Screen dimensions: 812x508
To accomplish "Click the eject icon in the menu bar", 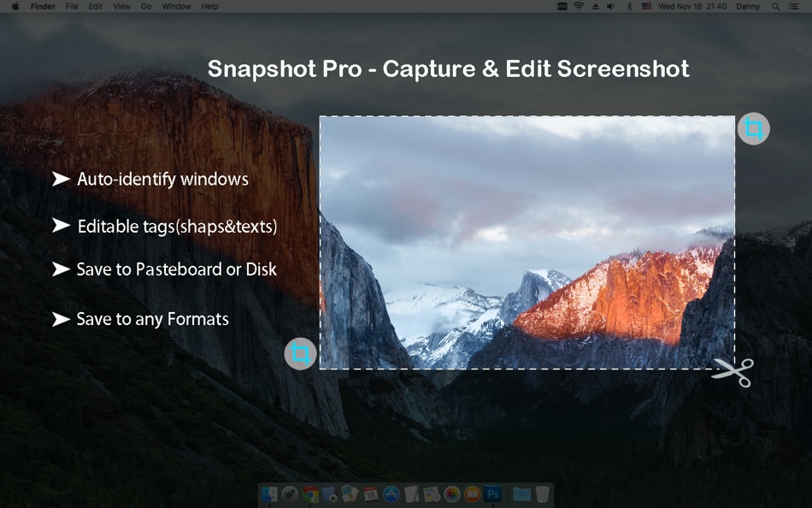I will point(595,6).
